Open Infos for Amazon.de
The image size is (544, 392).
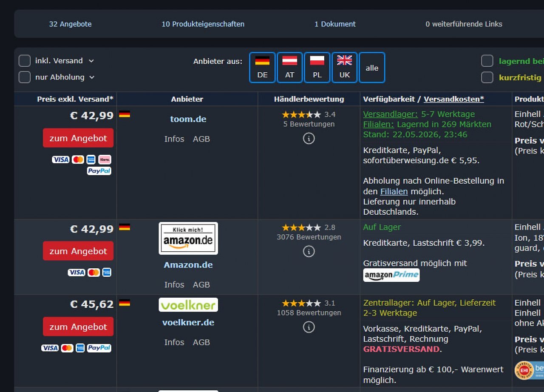coord(174,284)
